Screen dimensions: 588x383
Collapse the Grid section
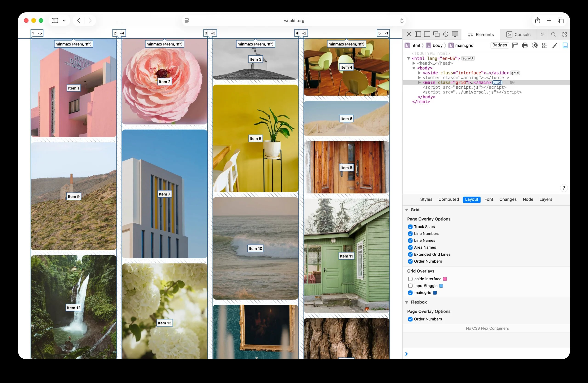click(x=407, y=210)
